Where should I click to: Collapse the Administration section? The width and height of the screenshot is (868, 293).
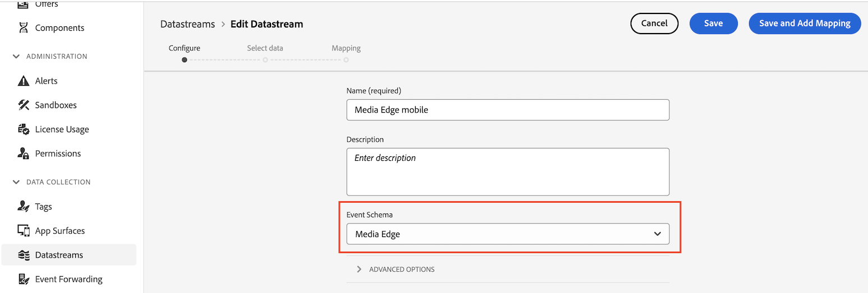pyautogui.click(x=16, y=57)
